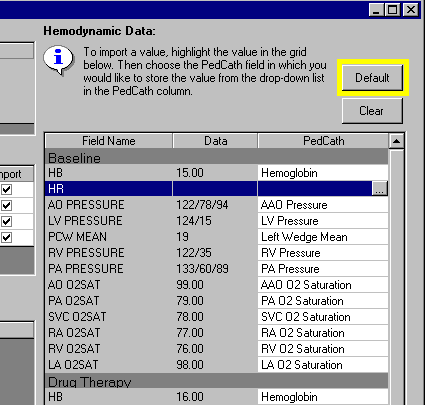Click the Default button
425x405 pixels.
pyautogui.click(x=372, y=78)
